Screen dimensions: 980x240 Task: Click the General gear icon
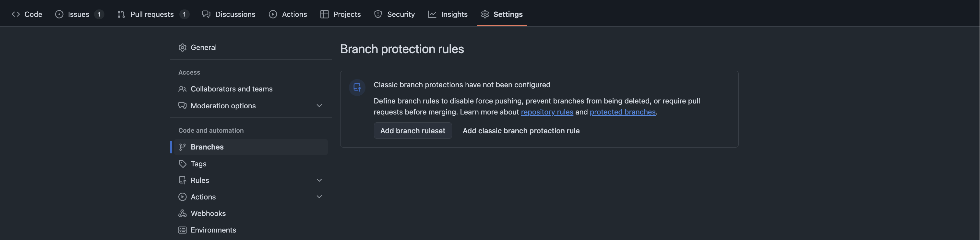(x=183, y=48)
